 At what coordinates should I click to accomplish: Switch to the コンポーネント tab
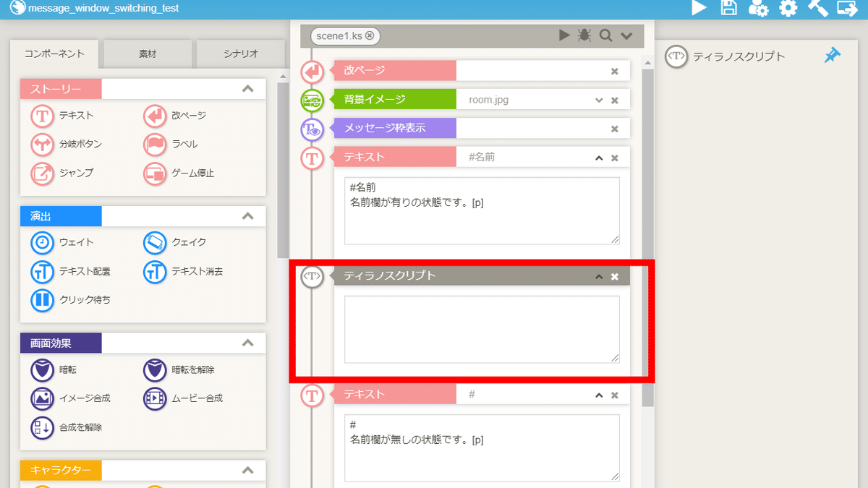[54, 54]
